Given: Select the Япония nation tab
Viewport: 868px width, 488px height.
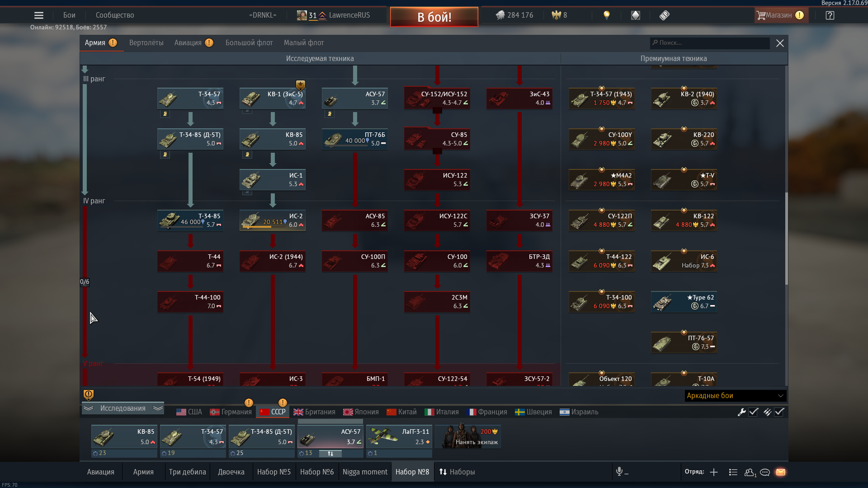Looking at the screenshot, I should (x=361, y=412).
